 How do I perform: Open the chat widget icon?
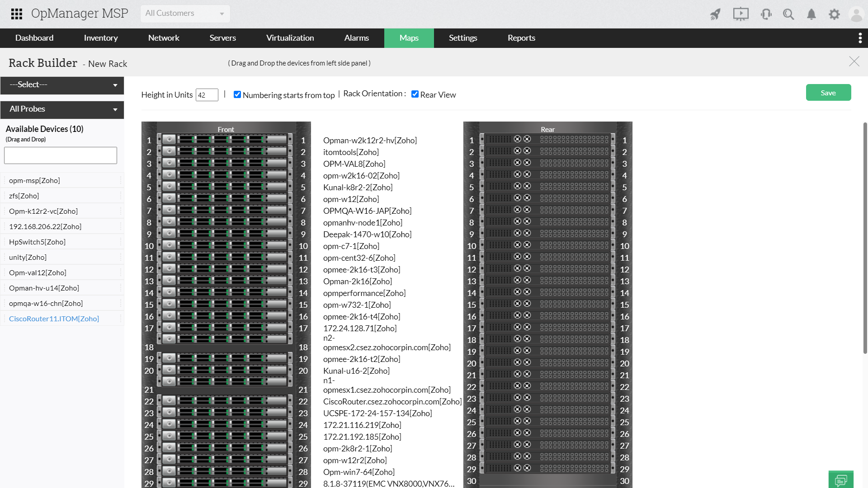(x=841, y=479)
